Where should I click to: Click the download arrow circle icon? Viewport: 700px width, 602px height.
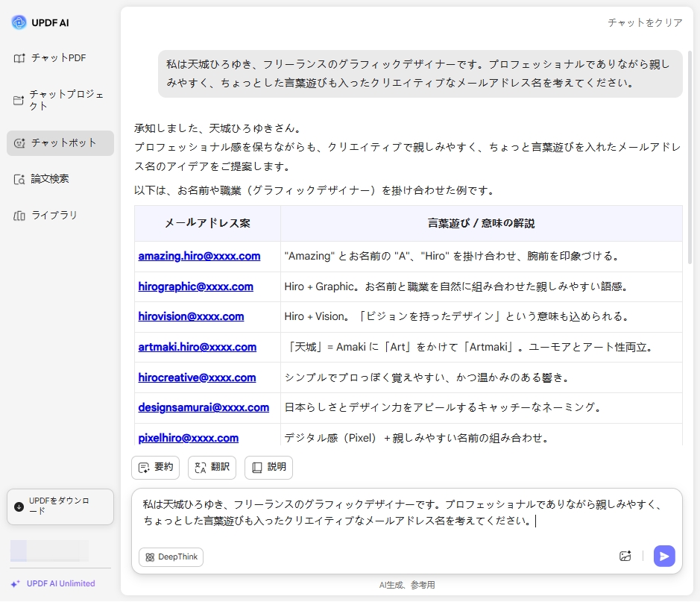[x=19, y=507]
